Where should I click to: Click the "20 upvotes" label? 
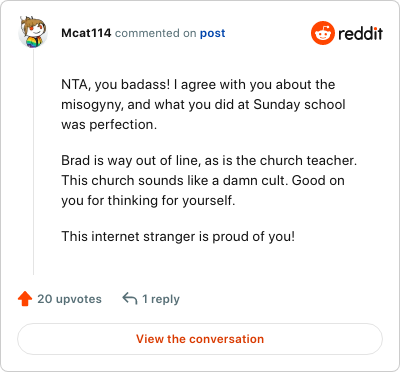pos(69,299)
